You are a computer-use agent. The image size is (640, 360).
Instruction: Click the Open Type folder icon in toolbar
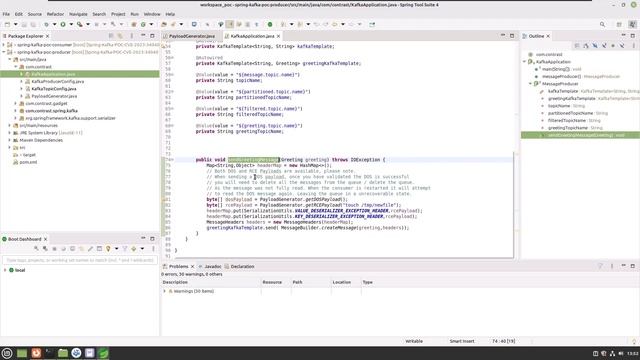tap(164, 24)
